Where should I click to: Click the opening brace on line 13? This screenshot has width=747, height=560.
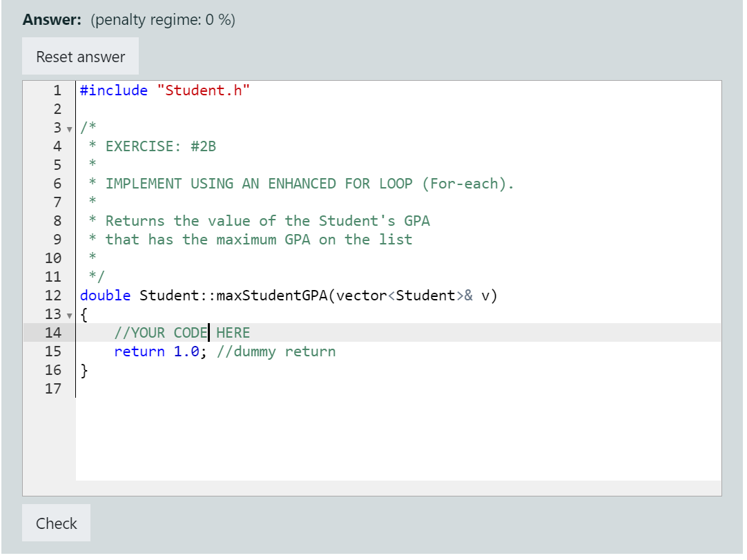84,313
